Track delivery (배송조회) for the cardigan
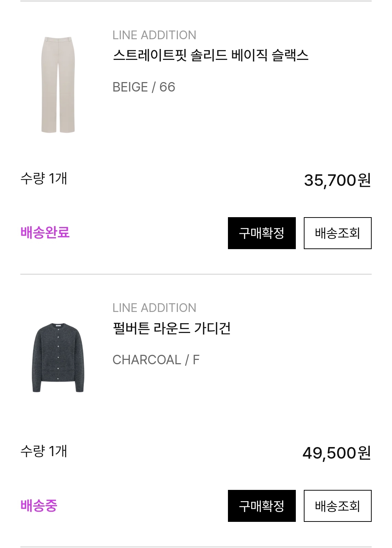The width and height of the screenshot is (392, 548). tap(338, 506)
